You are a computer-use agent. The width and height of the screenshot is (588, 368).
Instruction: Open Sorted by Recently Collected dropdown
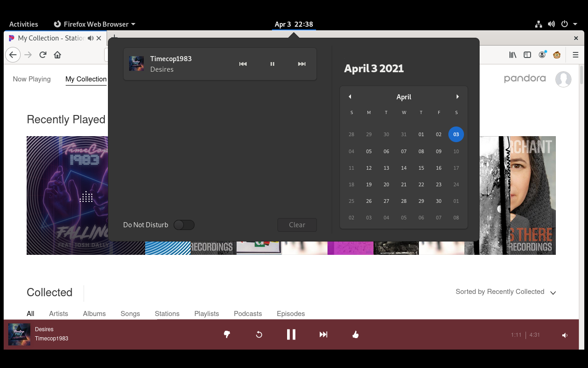pyautogui.click(x=506, y=292)
